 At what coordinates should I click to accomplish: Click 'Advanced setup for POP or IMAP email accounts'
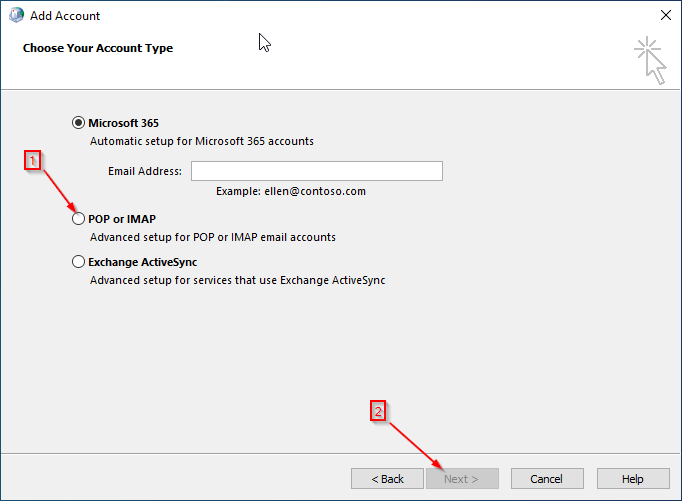[x=213, y=237]
